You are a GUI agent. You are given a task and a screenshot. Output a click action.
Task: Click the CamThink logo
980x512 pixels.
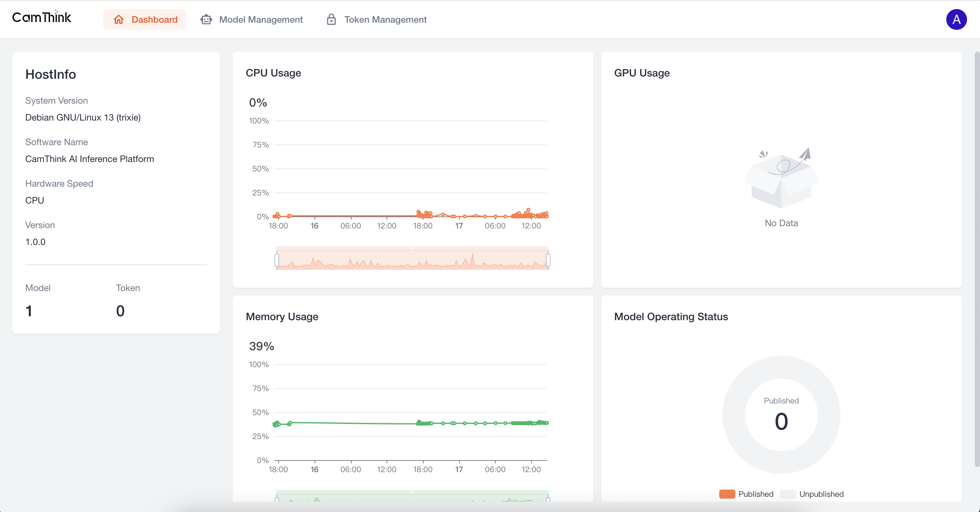tap(42, 17)
